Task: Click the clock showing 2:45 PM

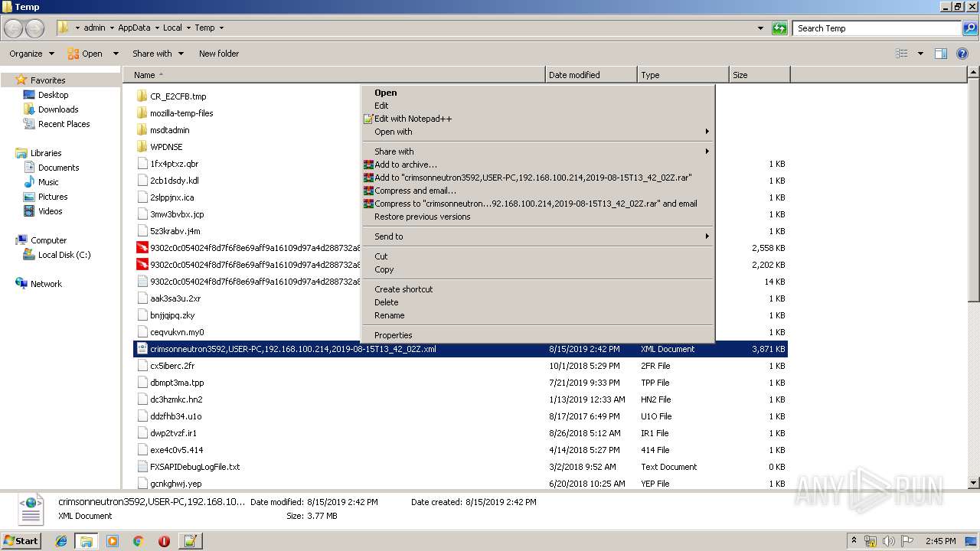Action: point(940,541)
